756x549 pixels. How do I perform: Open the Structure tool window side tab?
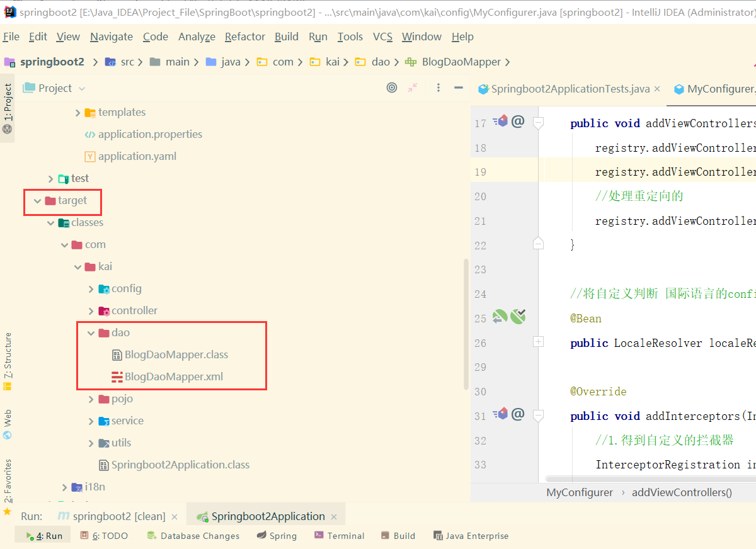pyautogui.click(x=8, y=361)
